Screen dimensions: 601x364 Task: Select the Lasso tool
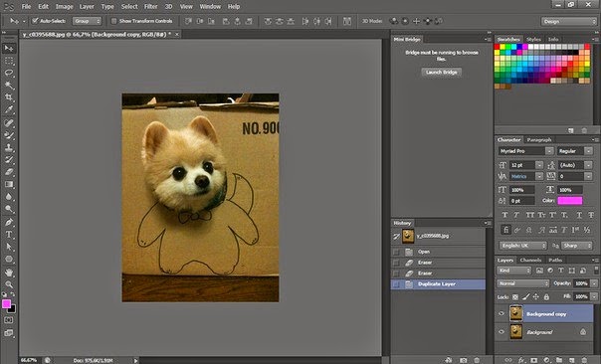(9, 73)
